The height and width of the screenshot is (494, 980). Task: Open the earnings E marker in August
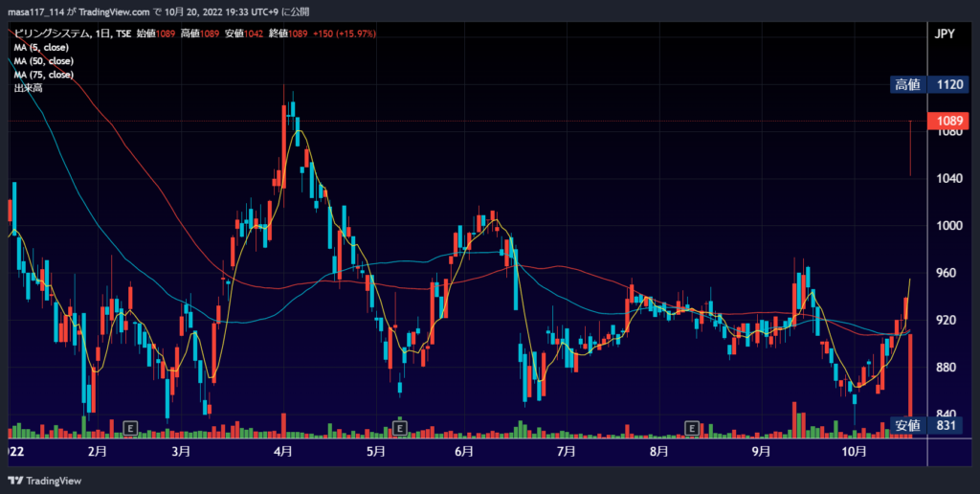point(692,428)
